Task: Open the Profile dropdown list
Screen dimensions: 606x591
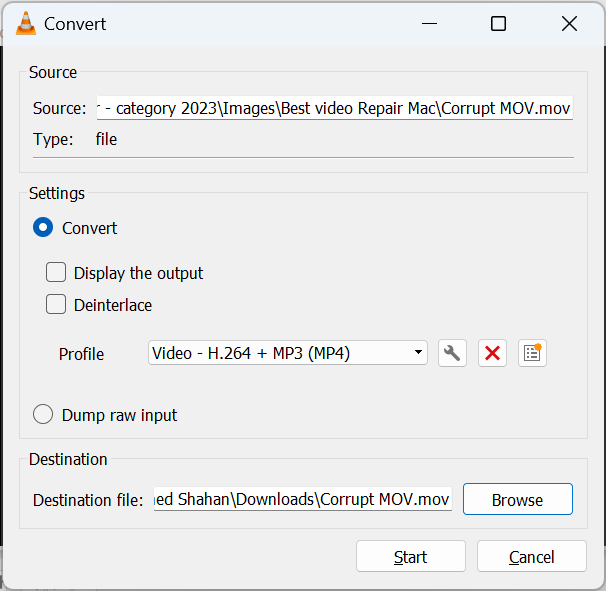Action: coord(288,353)
